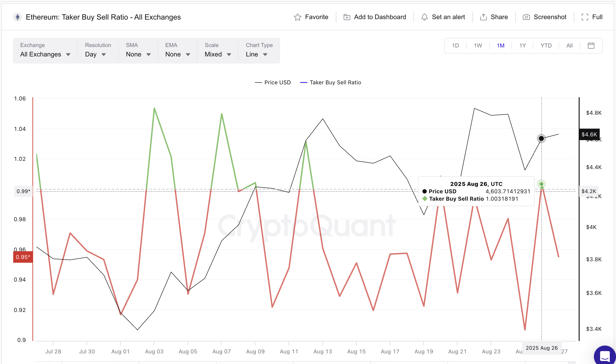Select the 1Y time range
The width and height of the screenshot is (616, 364).
(522, 46)
